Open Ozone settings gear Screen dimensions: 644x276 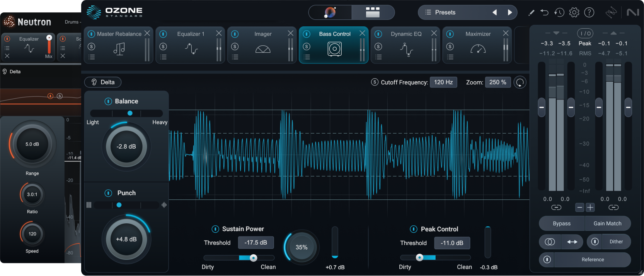coord(574,12)
